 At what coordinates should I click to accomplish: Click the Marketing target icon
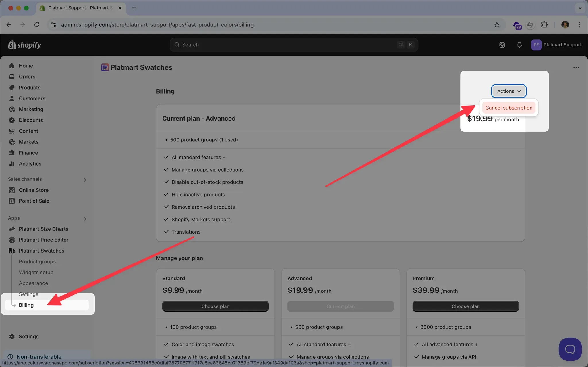tap(12, 109)
